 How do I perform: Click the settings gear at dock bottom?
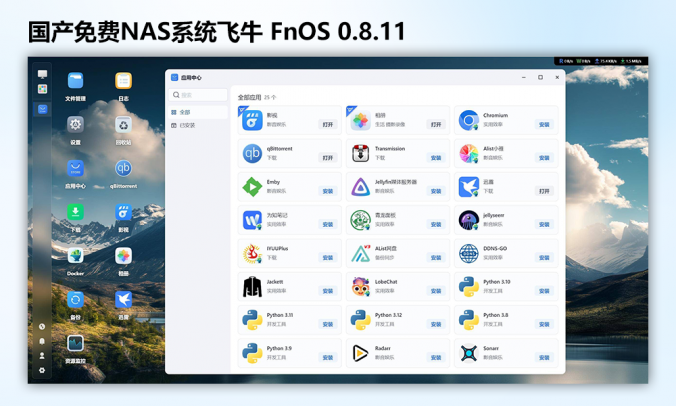(42, 370)
